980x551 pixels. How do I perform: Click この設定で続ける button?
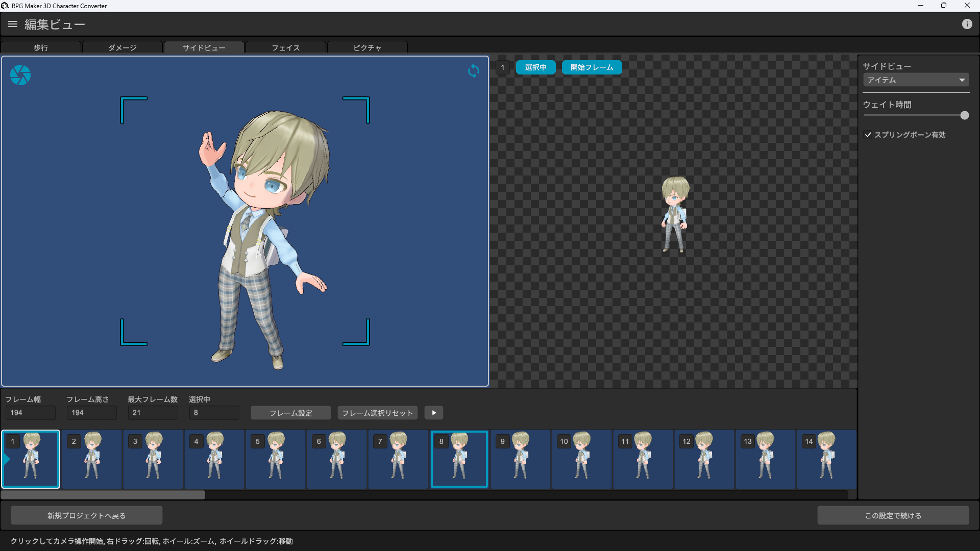(x=893, y=515)
